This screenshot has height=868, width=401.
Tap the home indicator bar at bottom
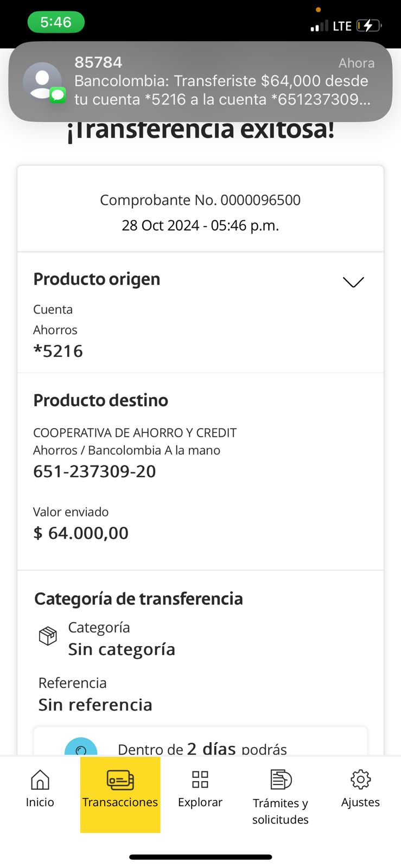[x=200, y=857]
